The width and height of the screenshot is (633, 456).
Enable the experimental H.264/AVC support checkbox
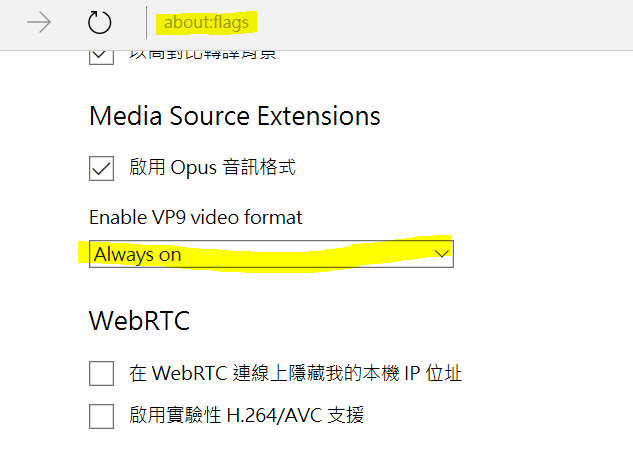101,416
